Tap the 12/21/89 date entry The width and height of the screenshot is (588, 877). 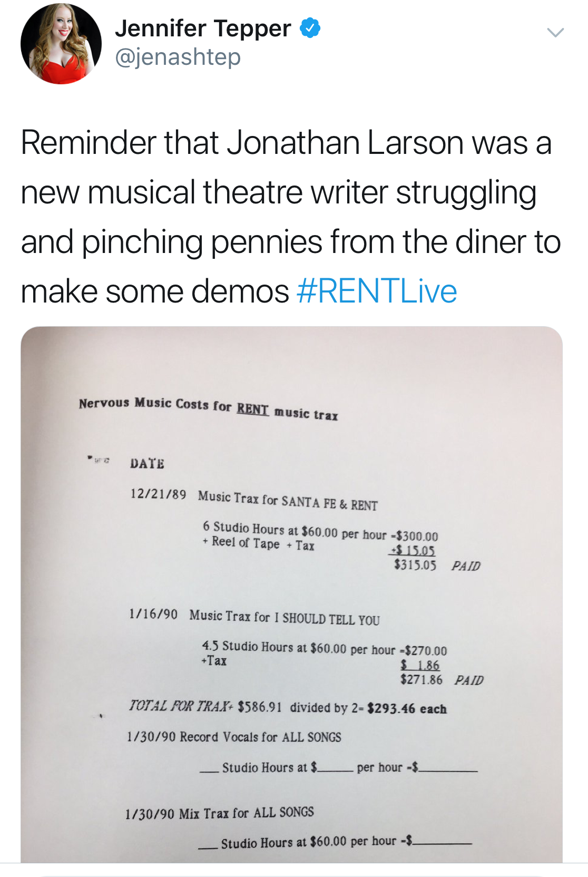(158, 494)
